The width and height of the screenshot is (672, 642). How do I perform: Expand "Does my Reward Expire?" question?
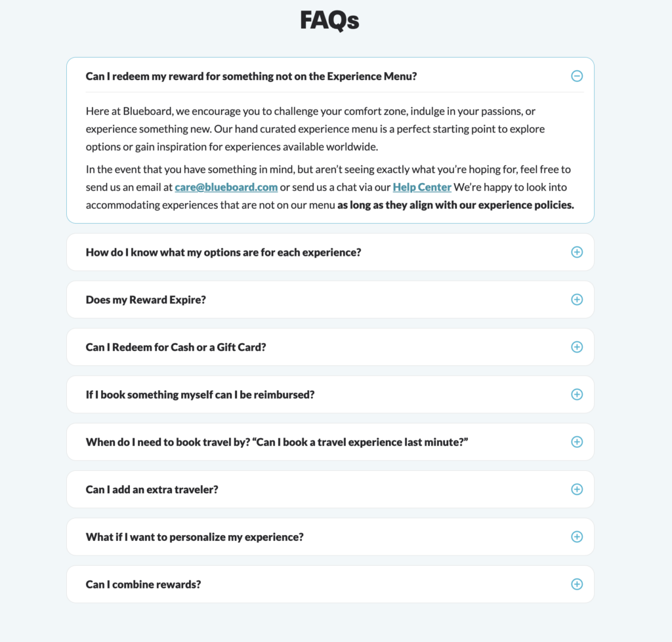(146, 300)
